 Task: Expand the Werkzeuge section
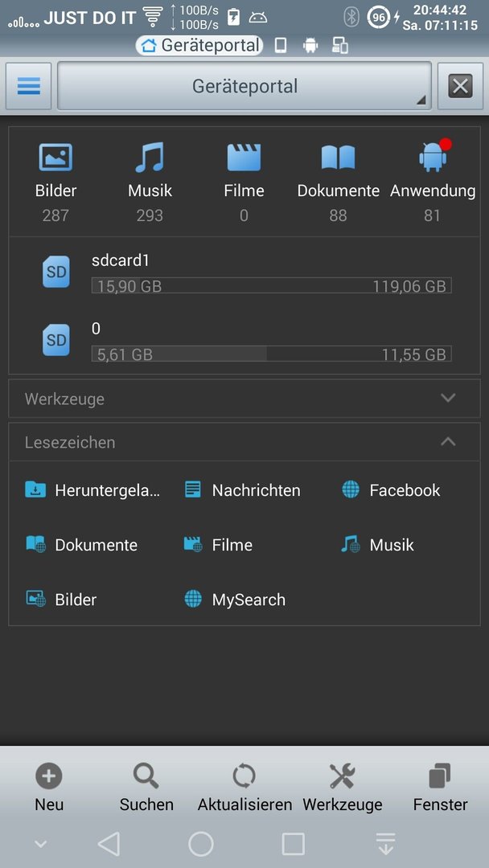[x=244, y=399]
